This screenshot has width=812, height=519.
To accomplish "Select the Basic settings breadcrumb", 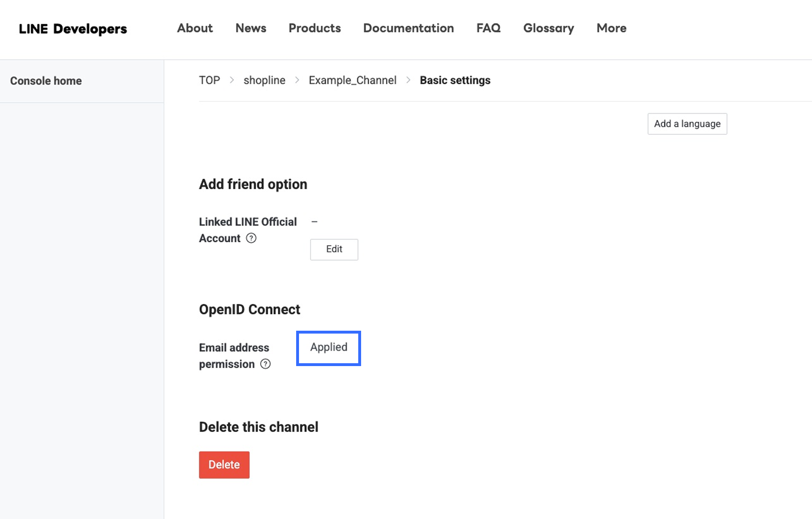I will point(455,80).
